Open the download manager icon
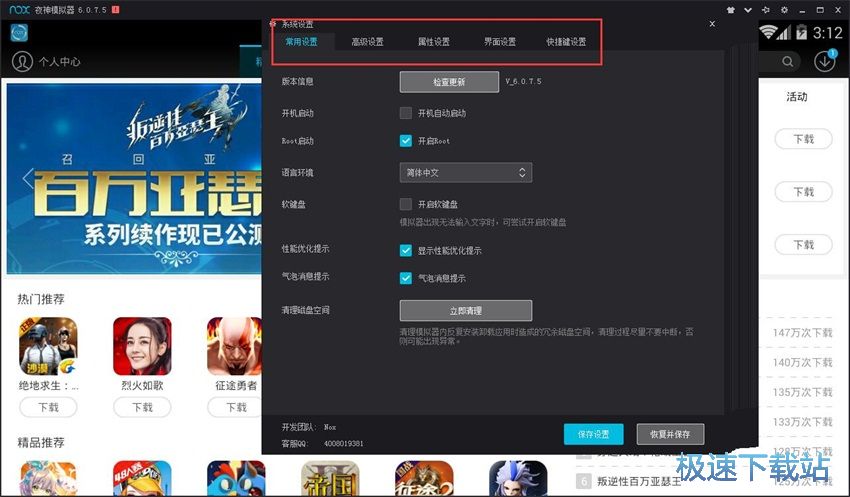Screen dimensions: 850x497 tap(825, 61)
